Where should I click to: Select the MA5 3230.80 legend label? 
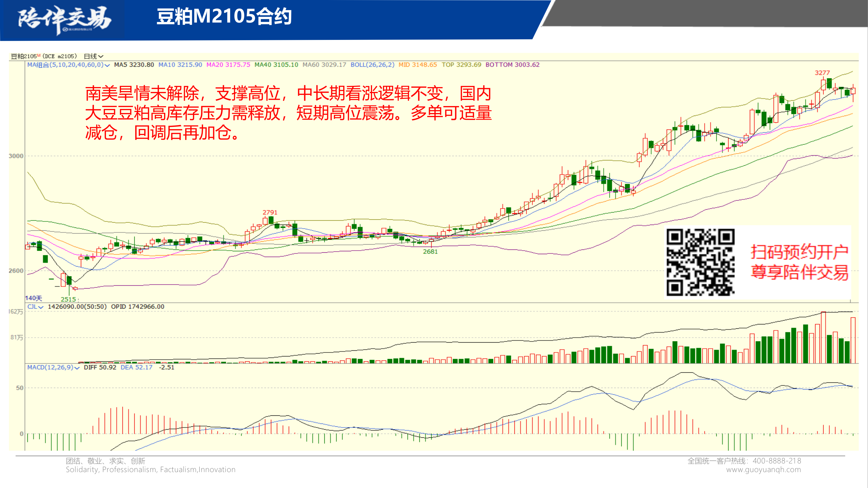click(134, 65)
